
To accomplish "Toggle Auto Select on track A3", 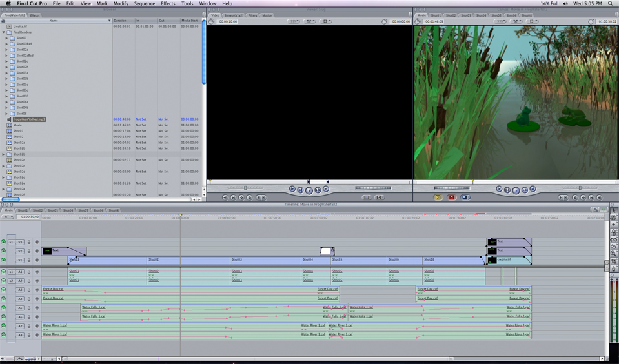I will coord(37,290).
